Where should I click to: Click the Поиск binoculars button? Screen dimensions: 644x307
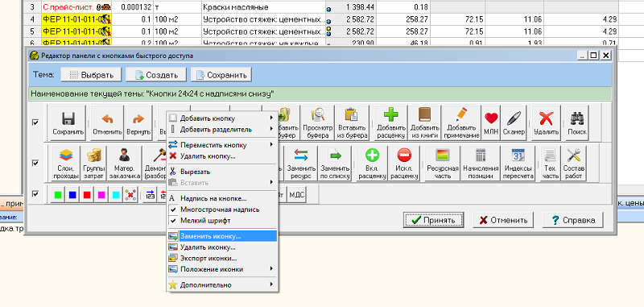(x=577, y=122)
